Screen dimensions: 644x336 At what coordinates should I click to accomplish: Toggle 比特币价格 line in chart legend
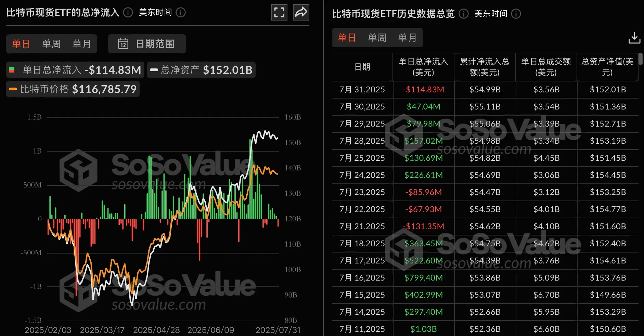click(73, 89)
